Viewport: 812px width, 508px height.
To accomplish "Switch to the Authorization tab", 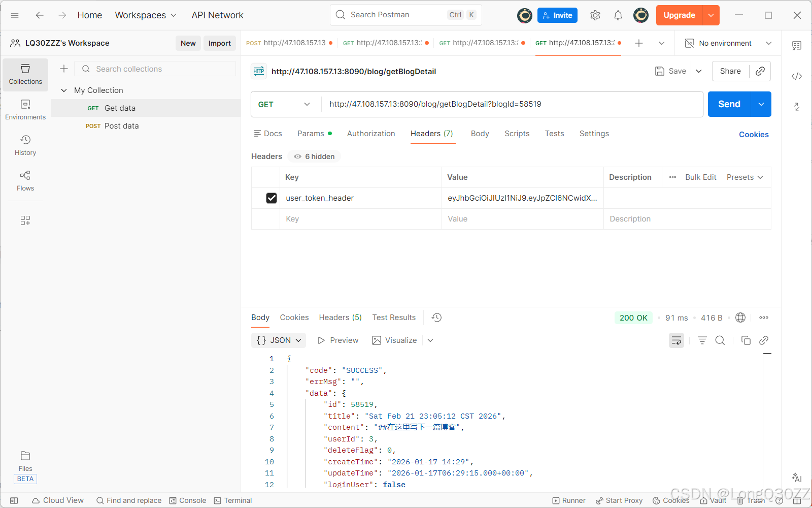I will point(371,134).
